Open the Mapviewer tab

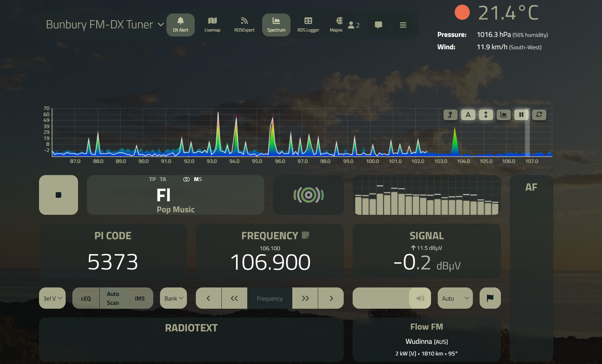336,25
